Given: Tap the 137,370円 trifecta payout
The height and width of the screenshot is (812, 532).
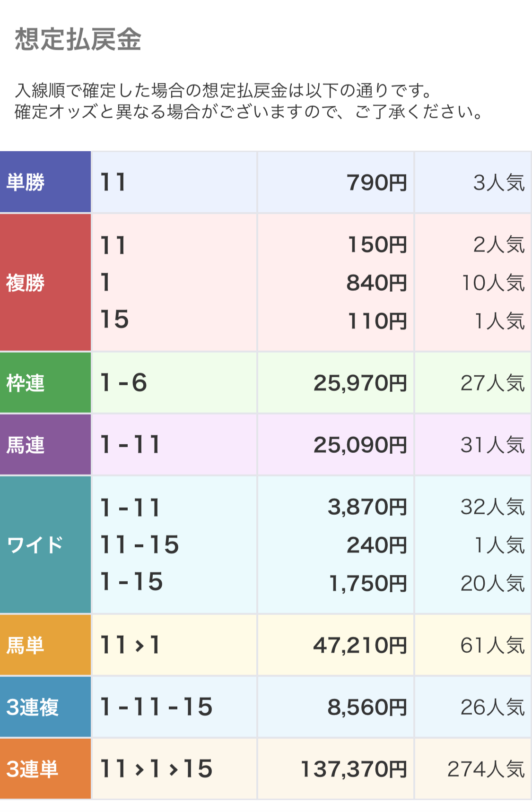Looking at the screenshot, I should pos(353,769).
